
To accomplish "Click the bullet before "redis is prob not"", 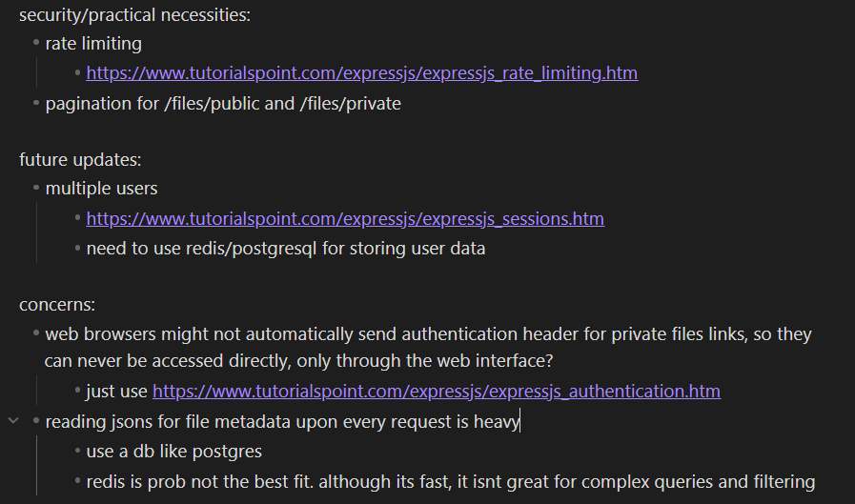I will 77,482.
